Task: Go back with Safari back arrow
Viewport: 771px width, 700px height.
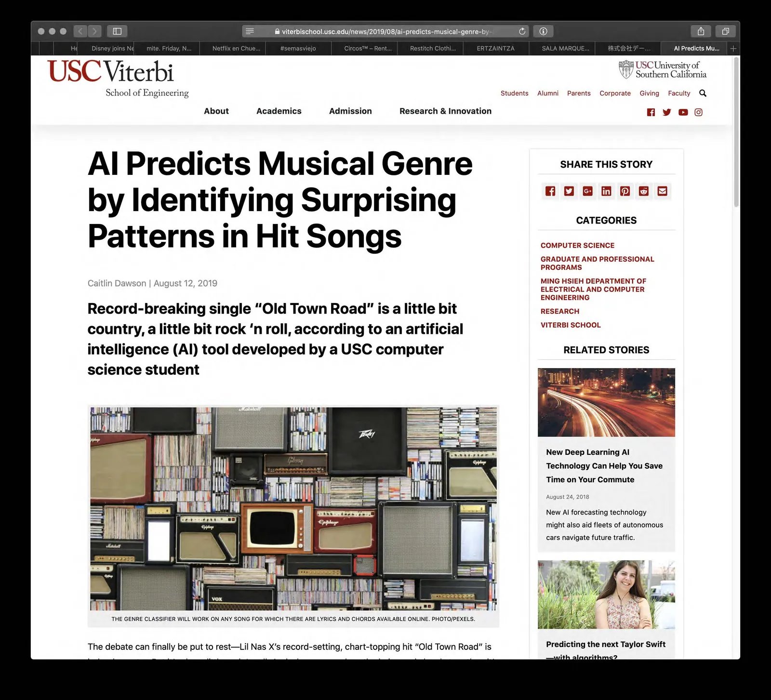Action: pyautogui.click(x=80, y=31)
